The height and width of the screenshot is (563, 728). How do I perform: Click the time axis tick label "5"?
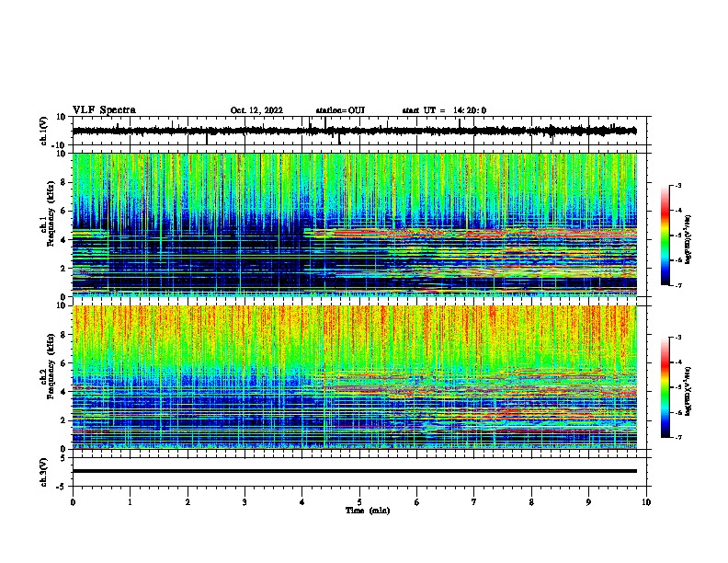(x=359, y=502)
